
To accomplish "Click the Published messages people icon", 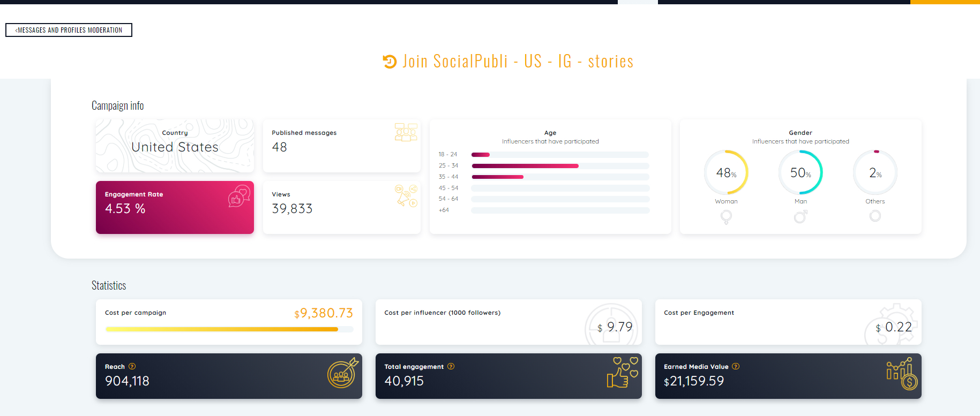I will tap(406, 132).
